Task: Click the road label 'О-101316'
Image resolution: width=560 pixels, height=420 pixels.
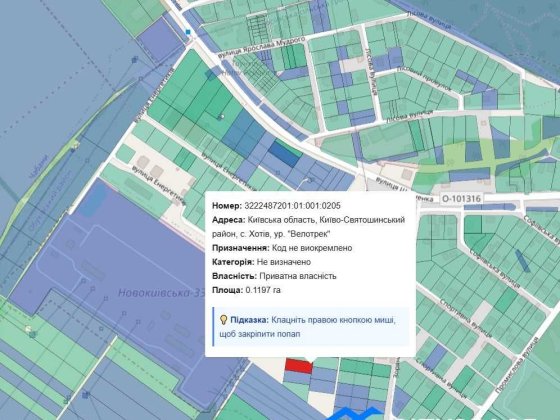Action: [x=461, y=198]
